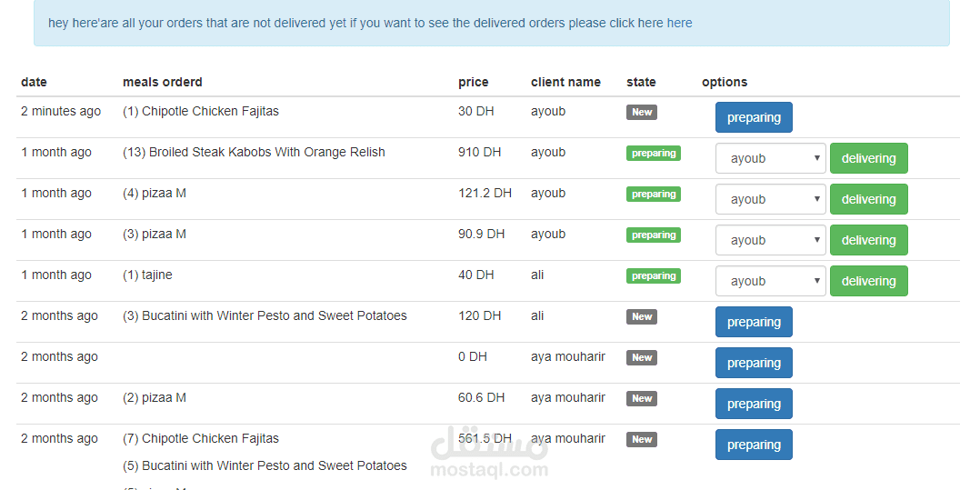
Task: Open courier dropdown for Broiled Steak Kabobs order
Action: point(770,158)
